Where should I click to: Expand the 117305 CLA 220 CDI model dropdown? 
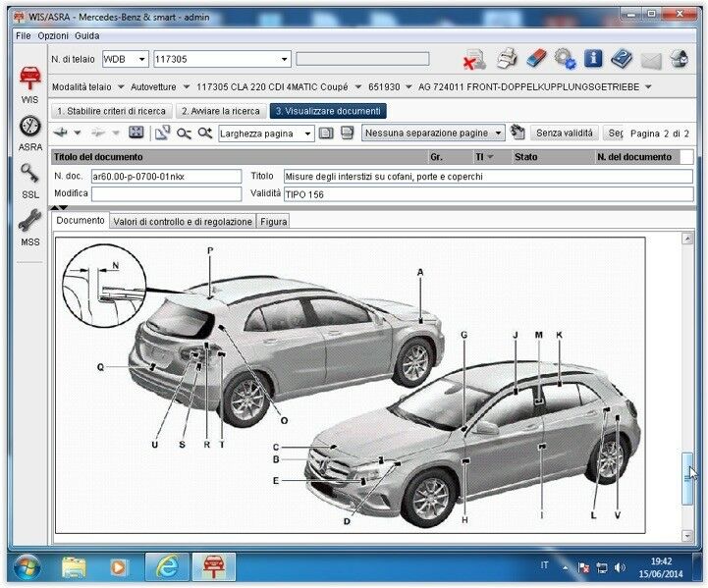(x=357, y=86)
